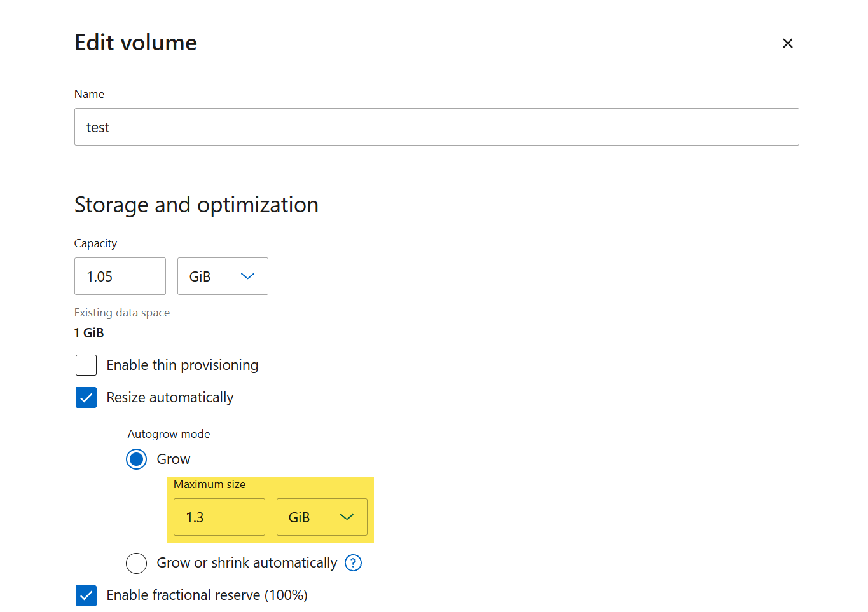This screenshot has height=612, width=868.
Task: Click the Grow or shrink automatically label text
Action: 247,563
